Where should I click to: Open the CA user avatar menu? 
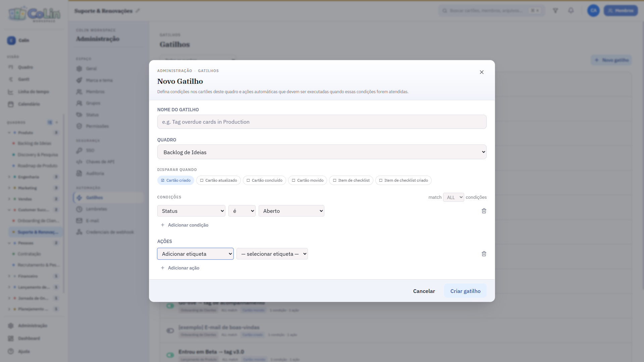coord(593,11)
